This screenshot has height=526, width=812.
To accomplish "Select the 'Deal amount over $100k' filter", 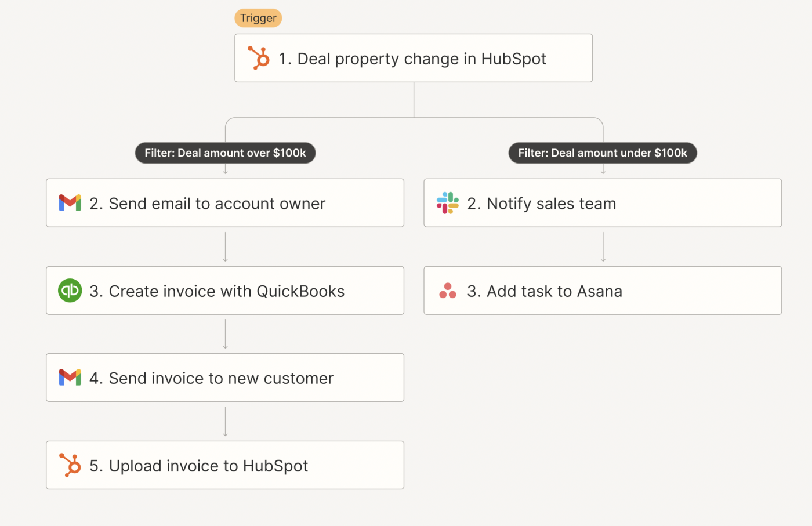I will [225, 153].
